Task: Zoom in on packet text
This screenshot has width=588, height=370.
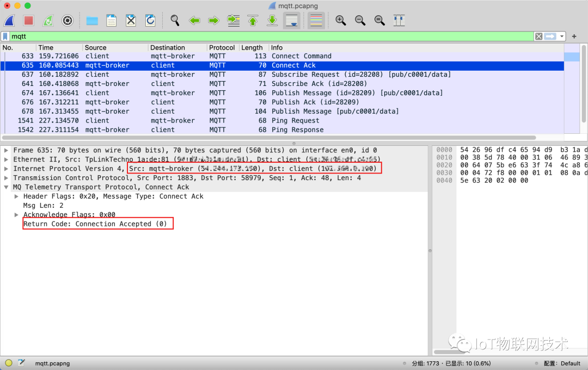Action: pos(341,21)
